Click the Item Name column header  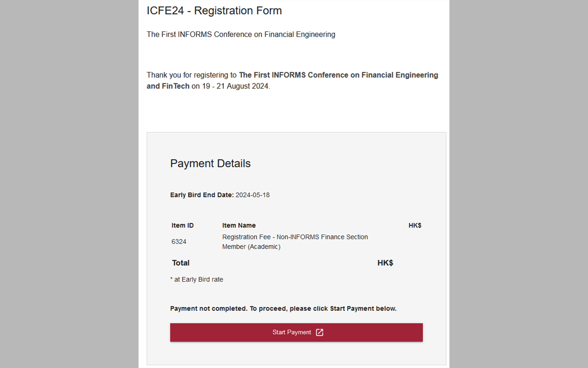point(239,226)
